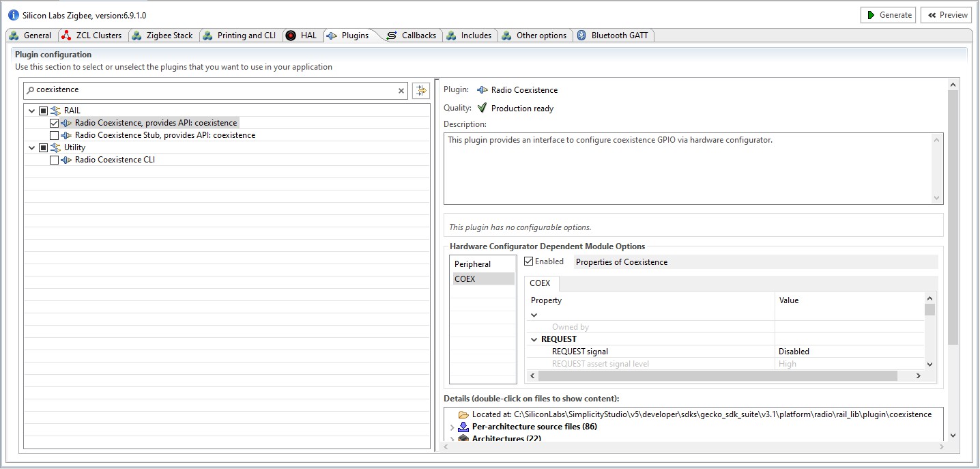Toggle the RAIL group checkbox
980x469 pixels.
tap(43, 111)
